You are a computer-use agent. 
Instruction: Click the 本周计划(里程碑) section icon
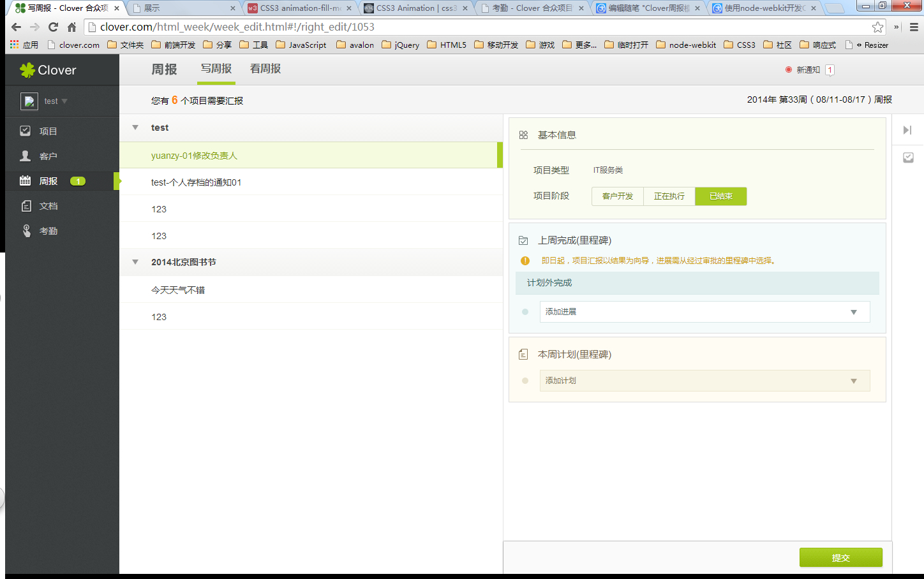pyautogui.click(x=523, y=355)
